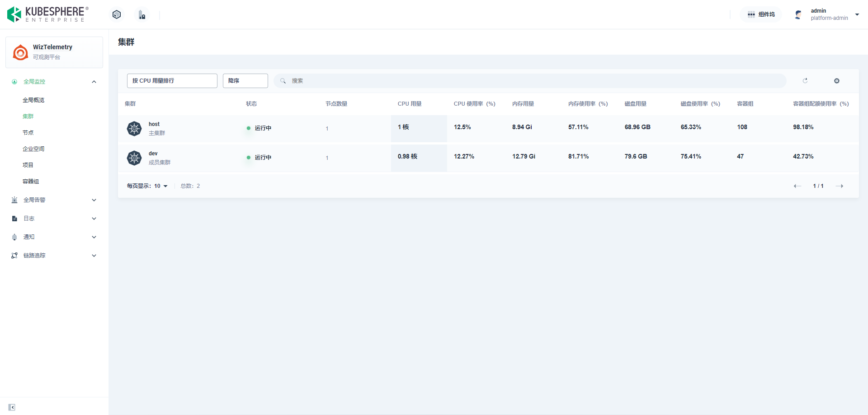Image resolution: width=868 pixels, height=415 pixels.
Task: Click the host cluster Kubernetes icon
Action: point(134,129)
